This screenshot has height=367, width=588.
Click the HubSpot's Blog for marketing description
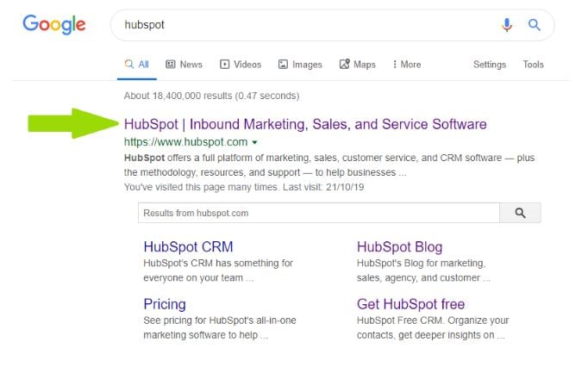[x=423, y=271]
